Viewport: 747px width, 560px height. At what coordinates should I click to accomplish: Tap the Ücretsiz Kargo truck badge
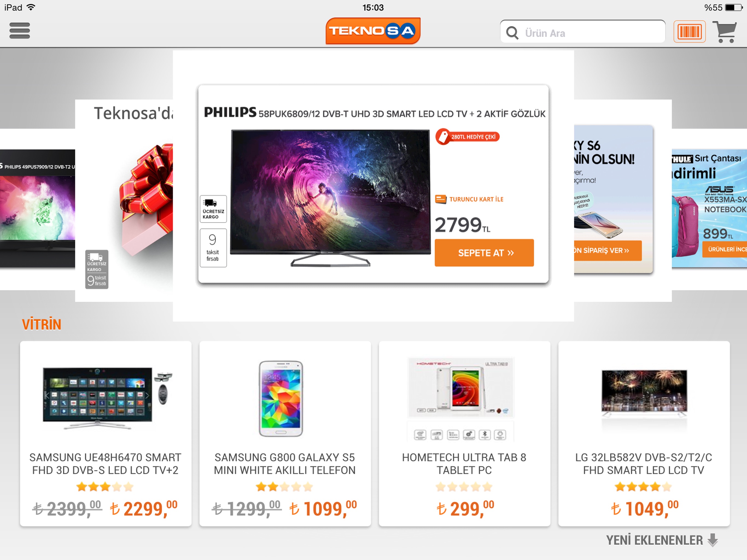(213, 209)
